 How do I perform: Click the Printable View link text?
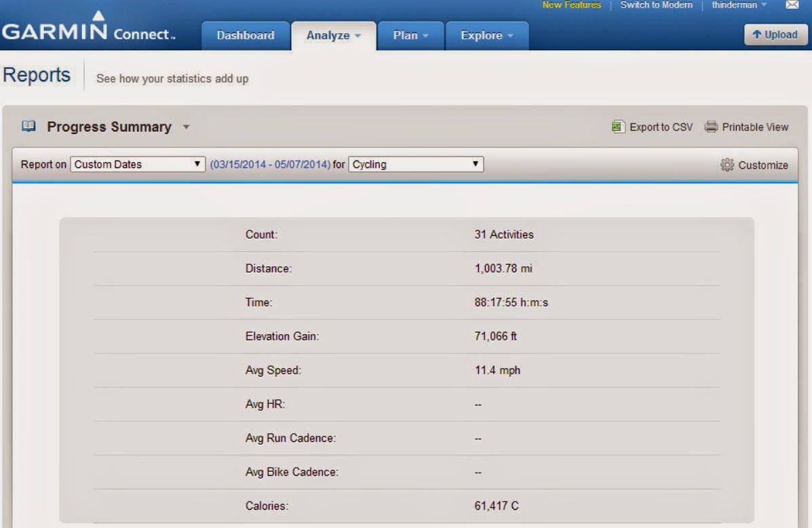click(755, 127)
